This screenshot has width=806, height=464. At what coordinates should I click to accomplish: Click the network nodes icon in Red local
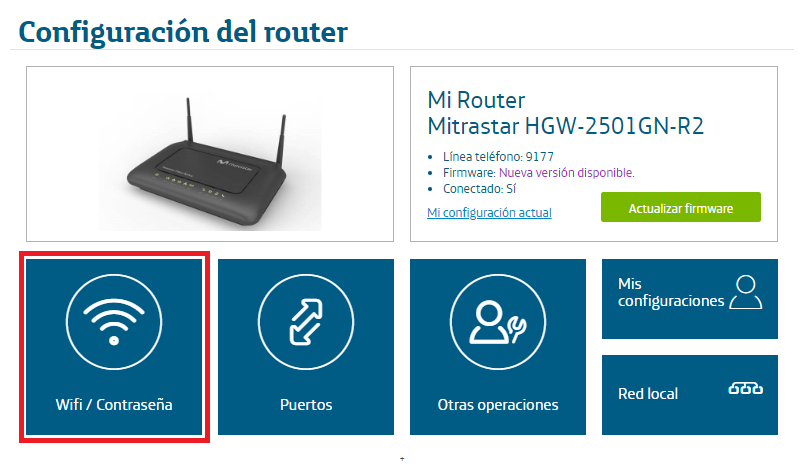coord(745,388)
